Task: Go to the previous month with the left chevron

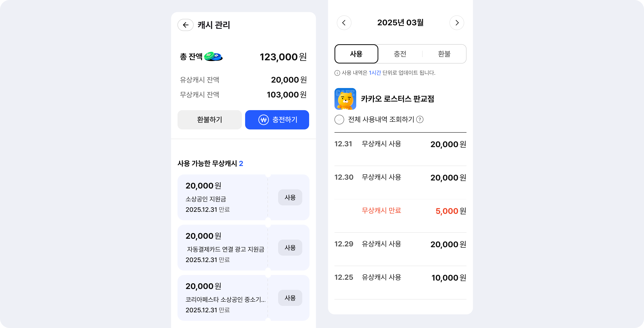Action: tap(344, 23)
